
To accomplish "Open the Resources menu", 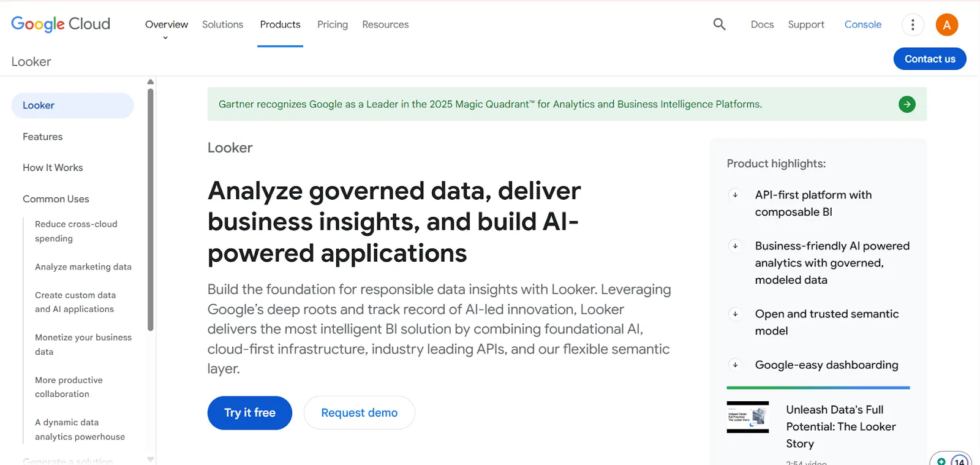I will [385, 25].
